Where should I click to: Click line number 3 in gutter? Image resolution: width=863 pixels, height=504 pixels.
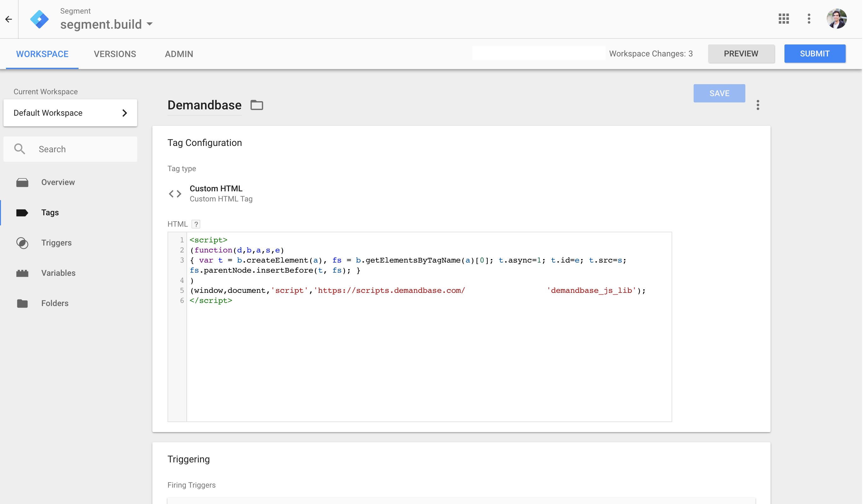tap(182, 260)
